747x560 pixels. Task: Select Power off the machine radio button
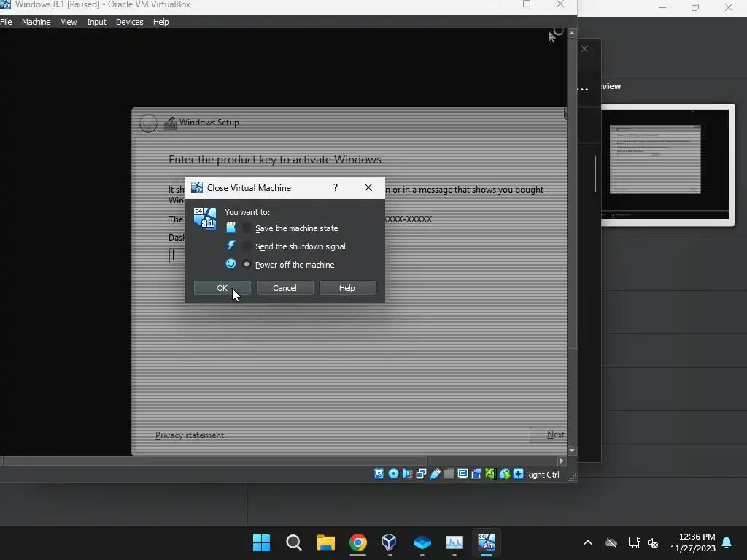[x=247, y=264]
